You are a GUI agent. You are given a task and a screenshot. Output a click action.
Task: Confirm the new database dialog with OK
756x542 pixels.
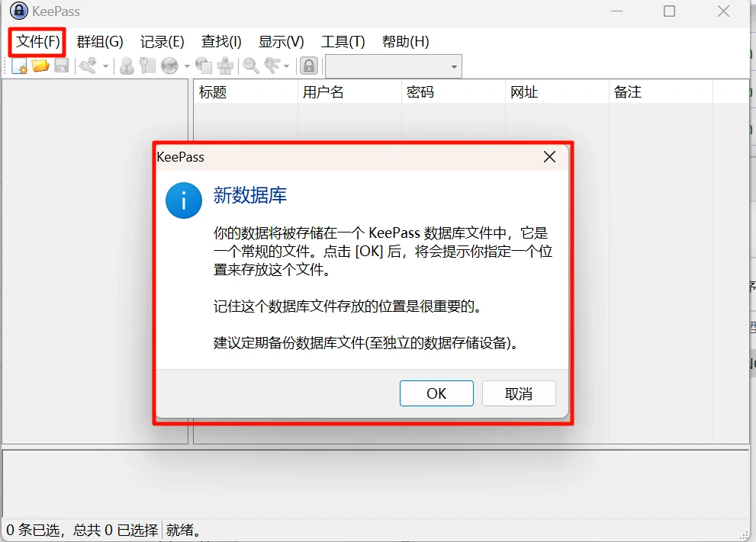click(436, 393)
